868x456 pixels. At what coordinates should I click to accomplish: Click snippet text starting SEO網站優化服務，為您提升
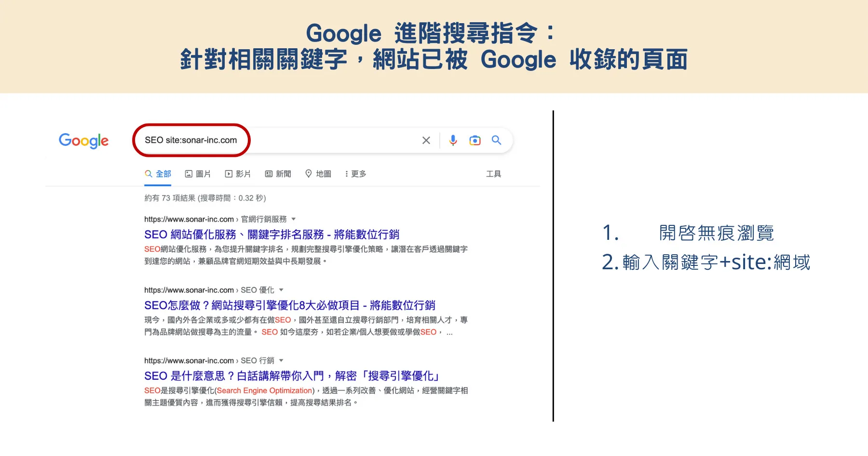[x=306, y=255]
